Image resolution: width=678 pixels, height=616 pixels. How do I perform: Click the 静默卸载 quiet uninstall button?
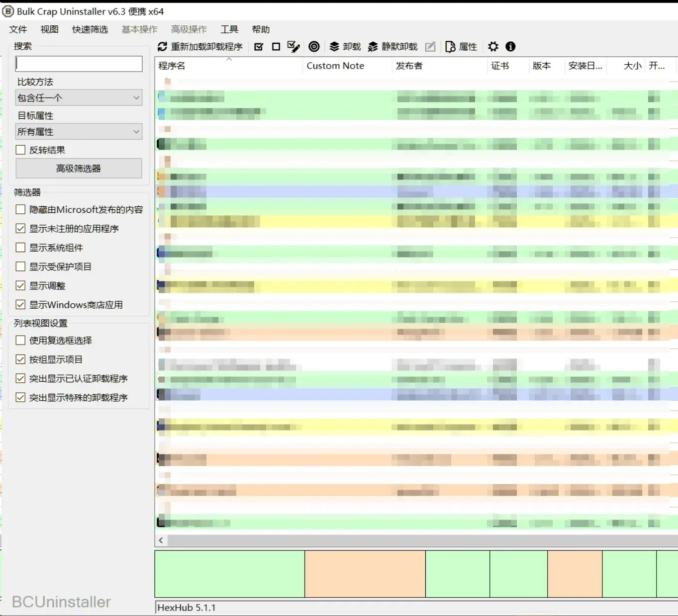click(392, 47)
